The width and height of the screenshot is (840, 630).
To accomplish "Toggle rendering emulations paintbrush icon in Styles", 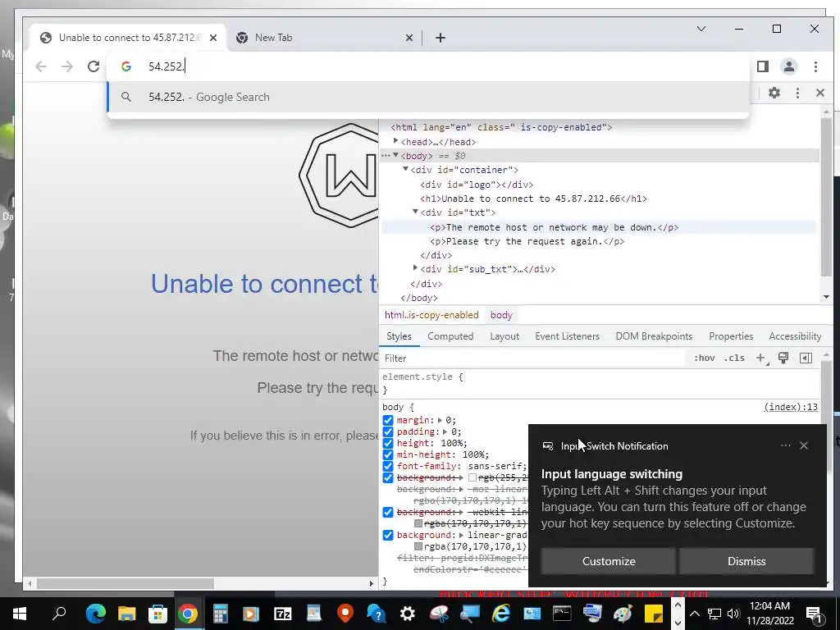I will tap(783, 358).
